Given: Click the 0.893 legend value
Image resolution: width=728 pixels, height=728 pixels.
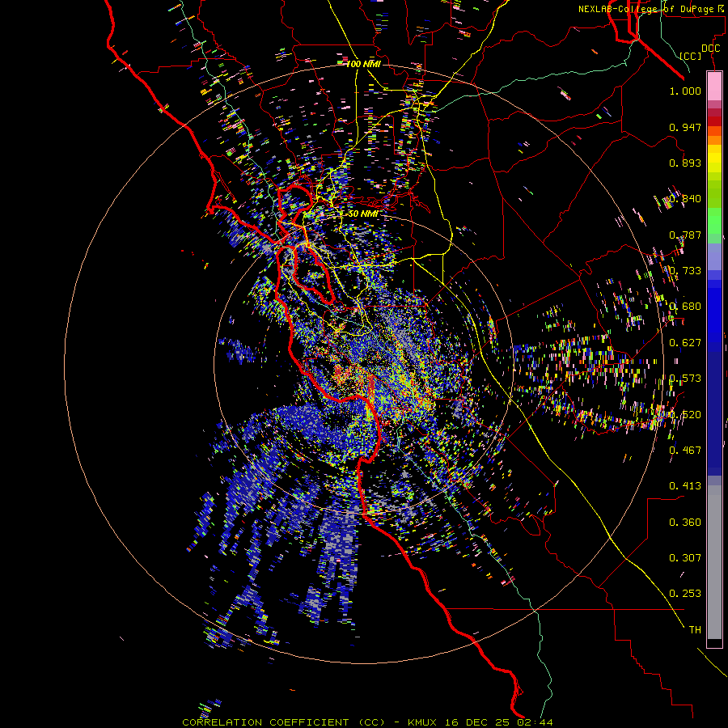Looking at the screenshot, I should coord(685,163).
